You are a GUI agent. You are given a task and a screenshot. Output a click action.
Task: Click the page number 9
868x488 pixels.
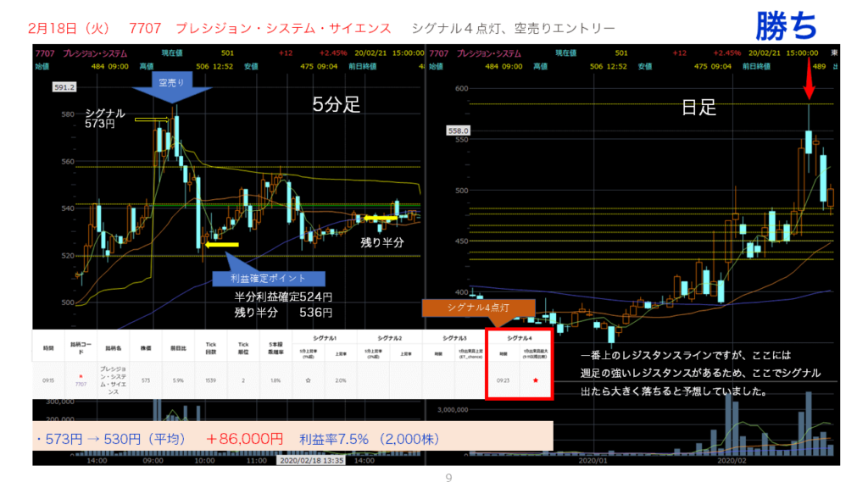coord(448,478)
